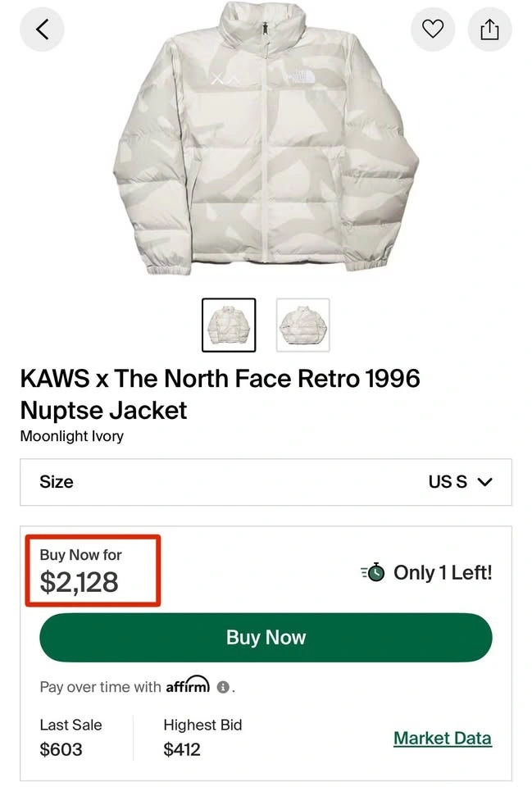The width and height of the screenshot is (532, 787).
Task: Go back using the left arrow
Action: pyautogui.click(x=43, y=30)
